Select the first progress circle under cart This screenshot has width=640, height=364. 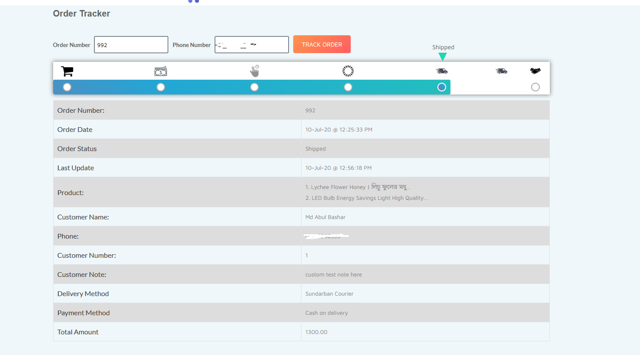[x=67, y=87]
